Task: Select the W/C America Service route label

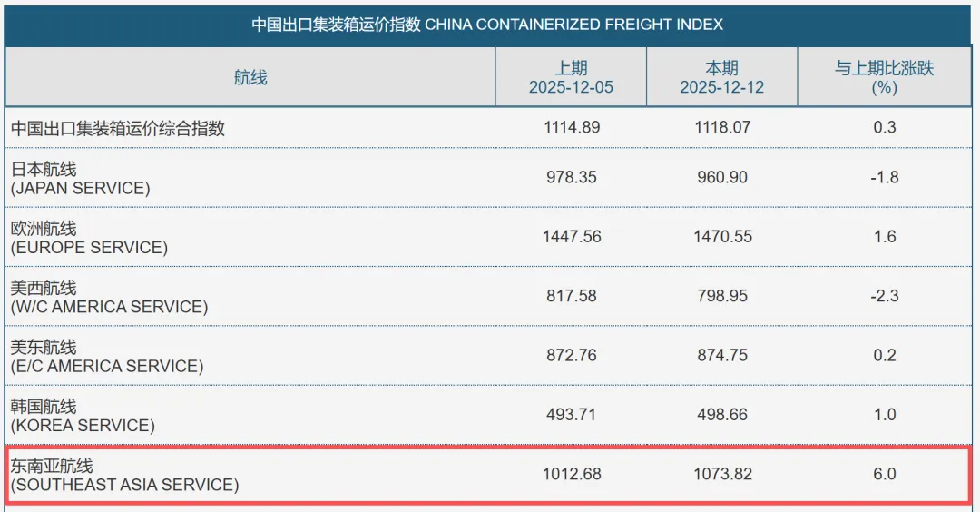Action: (x=109, y=297)
